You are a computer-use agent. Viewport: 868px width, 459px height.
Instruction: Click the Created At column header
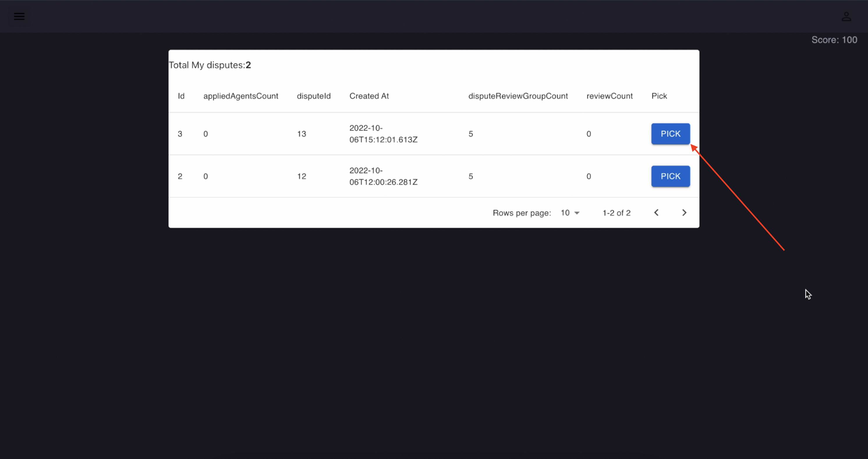click(369, 96)
